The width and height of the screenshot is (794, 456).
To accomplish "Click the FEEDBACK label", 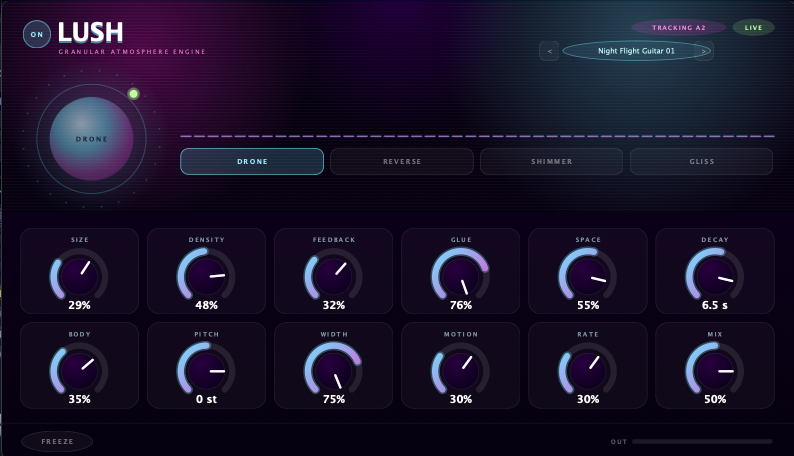I will (x=334, y=239).
